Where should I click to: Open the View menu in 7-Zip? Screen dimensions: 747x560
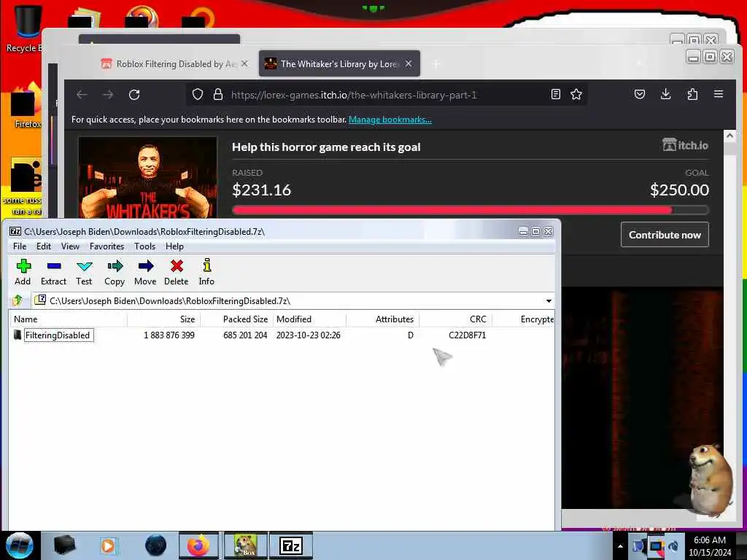pyautogui.click(x=70, y=246)
